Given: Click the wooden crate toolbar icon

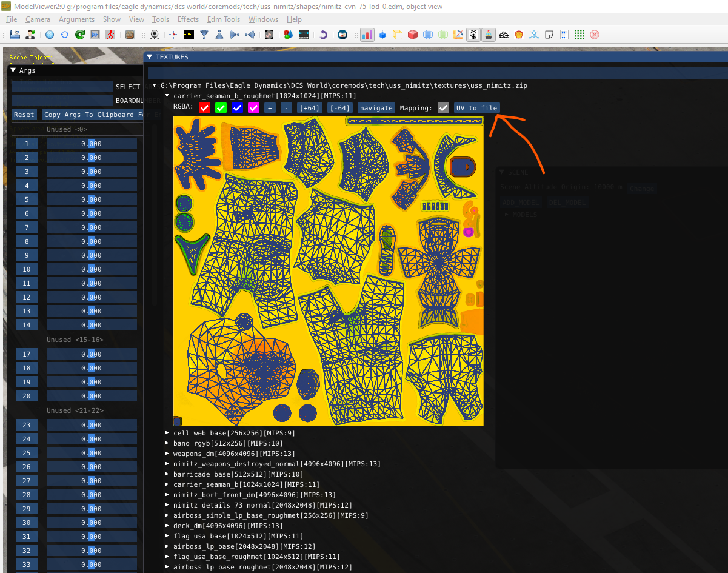Looking at the screenshot, I should coord(130,35).
